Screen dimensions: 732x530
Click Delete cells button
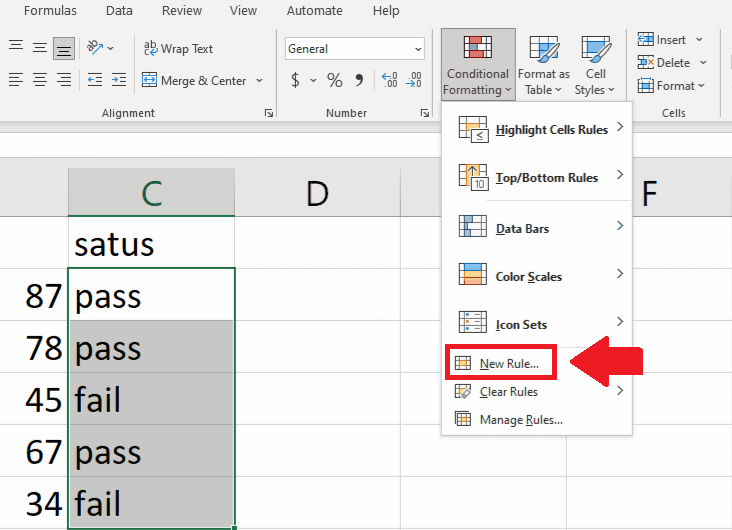pos(664,63)
